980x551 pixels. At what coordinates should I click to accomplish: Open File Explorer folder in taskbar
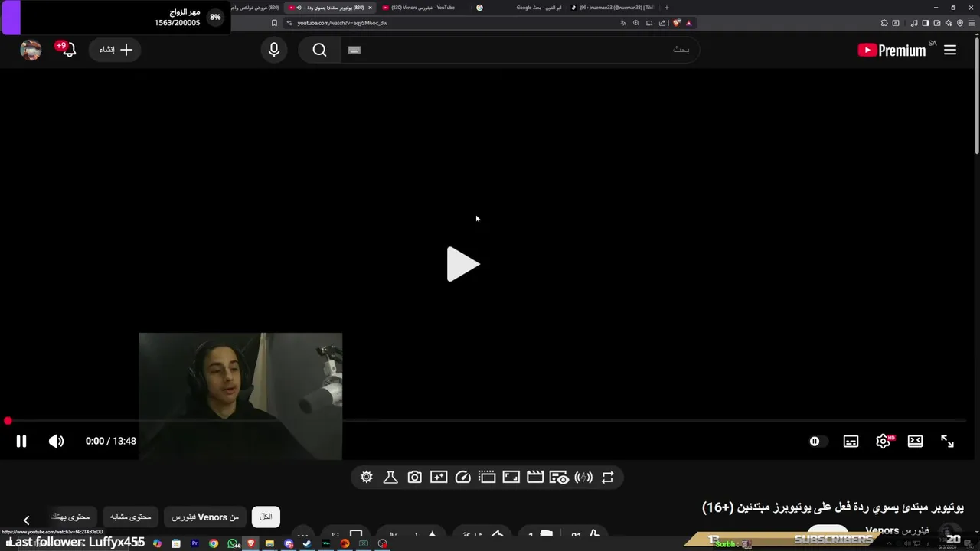tap(269, 543)
